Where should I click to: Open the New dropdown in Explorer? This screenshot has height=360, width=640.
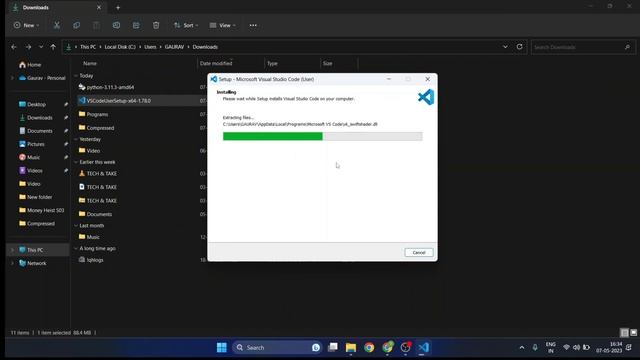click(27, 25)
